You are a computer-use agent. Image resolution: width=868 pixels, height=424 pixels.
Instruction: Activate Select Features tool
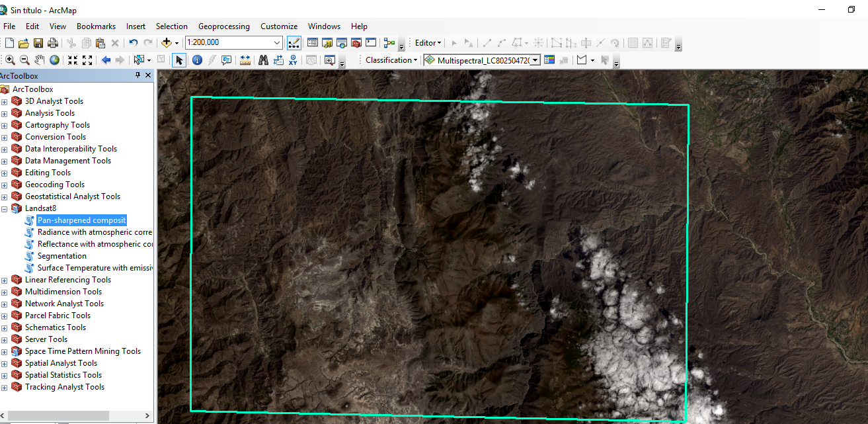coord(139,60)
